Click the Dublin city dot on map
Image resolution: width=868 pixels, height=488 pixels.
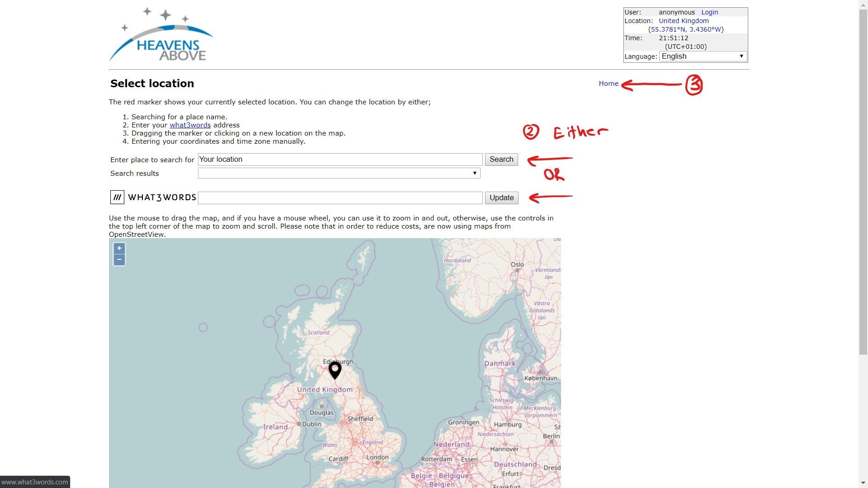[x=299, y=424]
